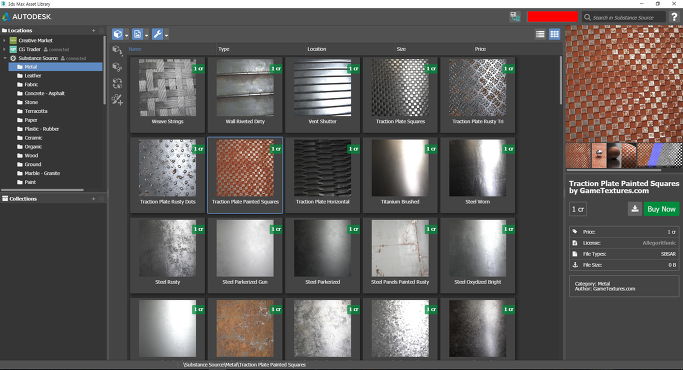Screen dimensions: 683x370
Task: Select the Titanium Brushed material thumbnail
Action: click(400, 168)
